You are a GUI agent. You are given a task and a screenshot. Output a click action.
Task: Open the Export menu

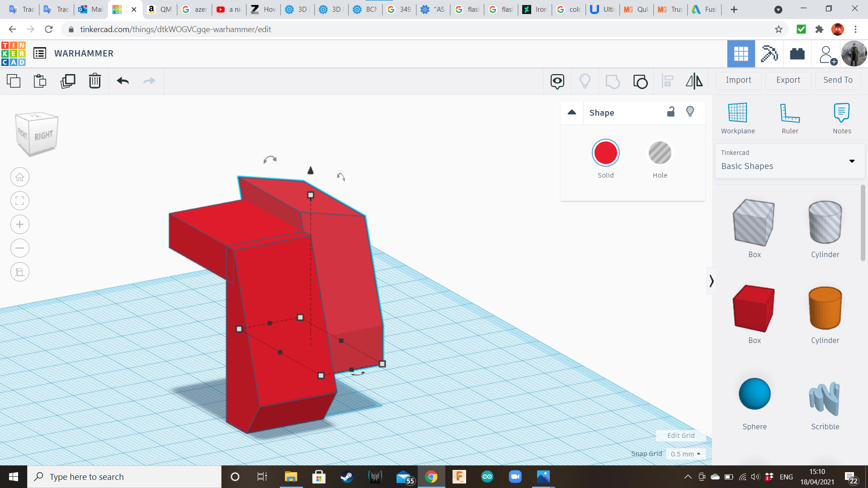(x=788, y=80)
